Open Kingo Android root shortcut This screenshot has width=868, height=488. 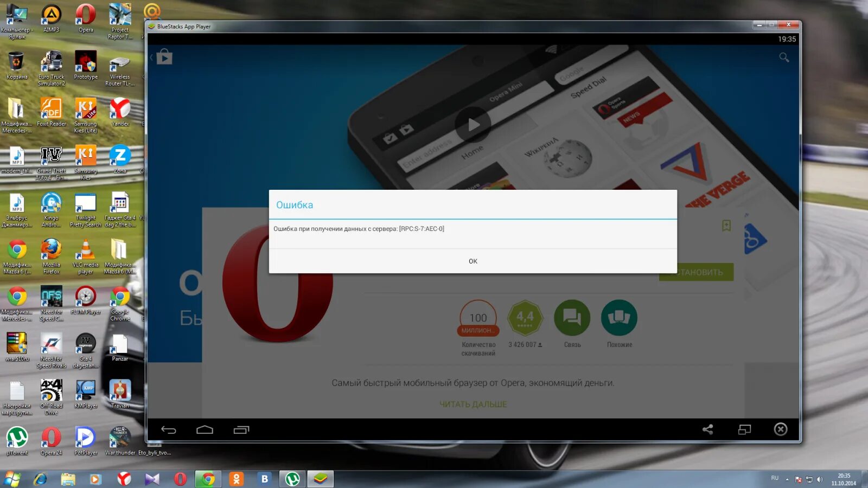pos(52,209)
